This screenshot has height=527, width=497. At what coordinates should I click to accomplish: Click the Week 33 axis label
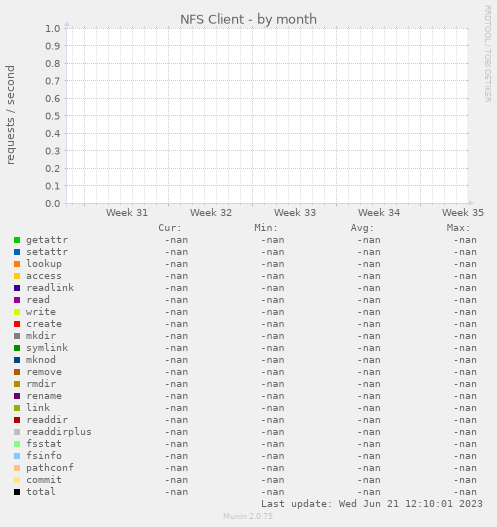[x=295, y=212]
